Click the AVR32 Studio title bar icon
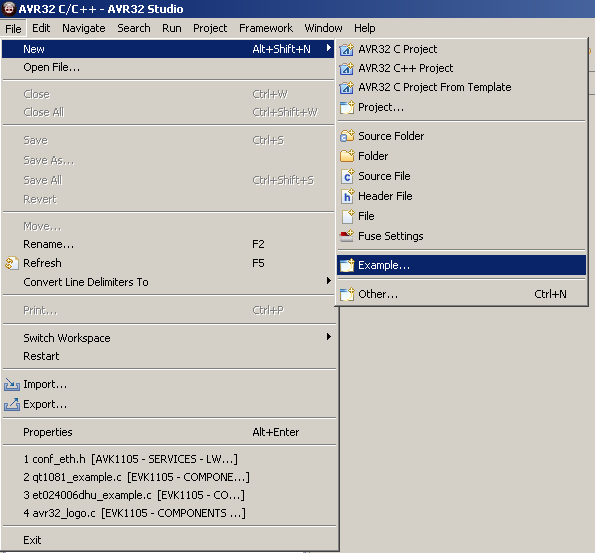This screenshot has height=553, width=595. 8,9
